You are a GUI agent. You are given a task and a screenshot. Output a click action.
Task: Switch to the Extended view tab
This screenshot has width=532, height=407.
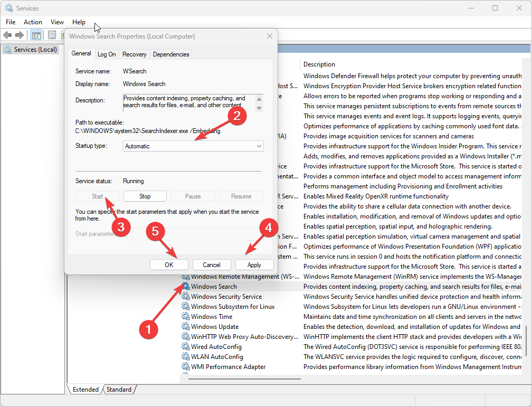tap(85, 390)
